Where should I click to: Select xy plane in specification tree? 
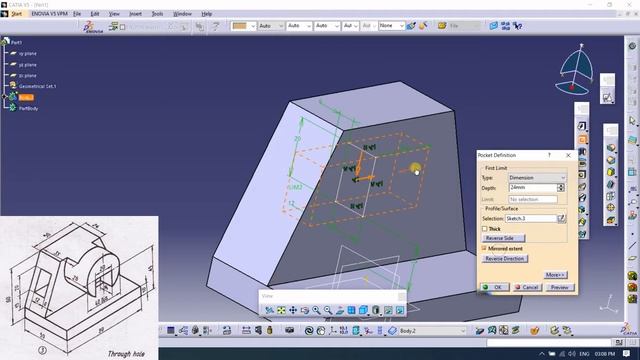pyautogui.click(x=27, y=53)
